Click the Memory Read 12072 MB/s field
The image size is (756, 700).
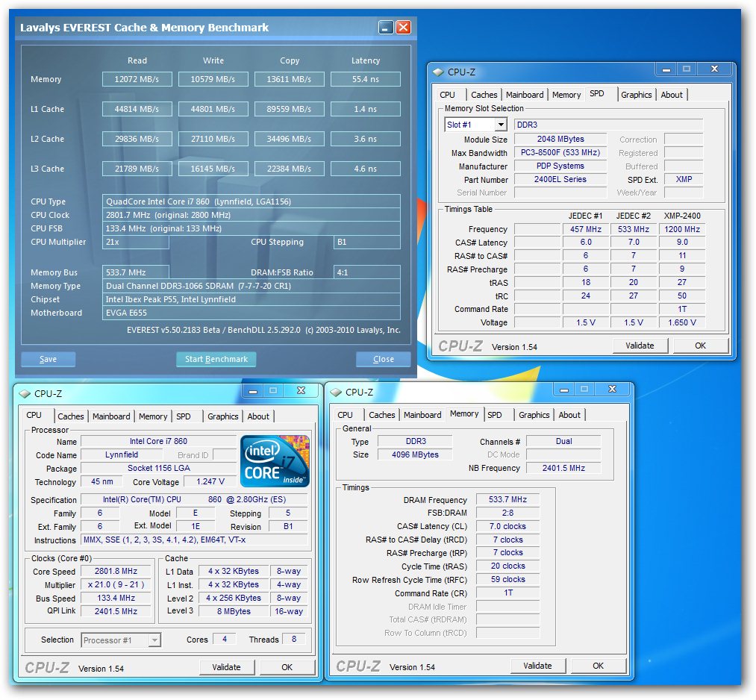137,79
